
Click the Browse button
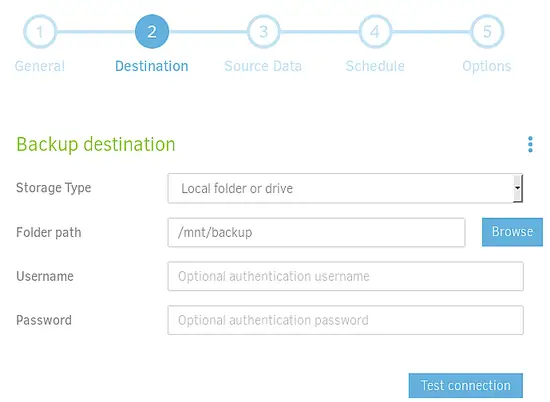tap(512, 232)
